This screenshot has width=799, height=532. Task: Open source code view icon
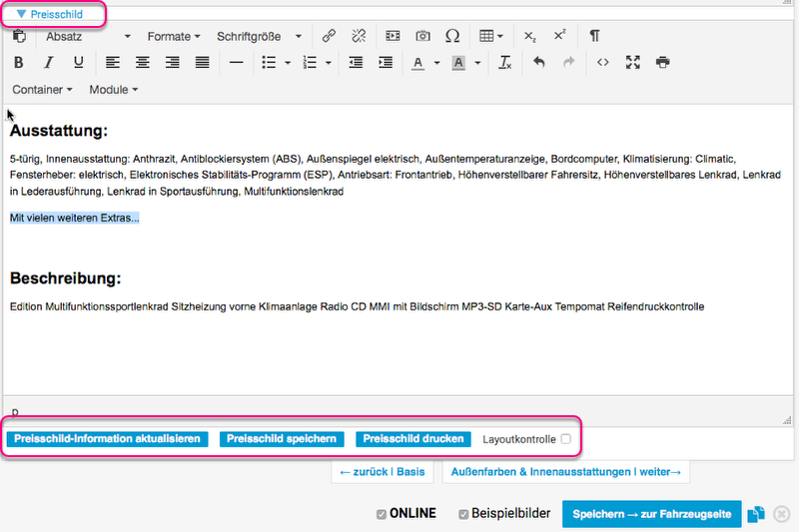click(x=602, y=62)
